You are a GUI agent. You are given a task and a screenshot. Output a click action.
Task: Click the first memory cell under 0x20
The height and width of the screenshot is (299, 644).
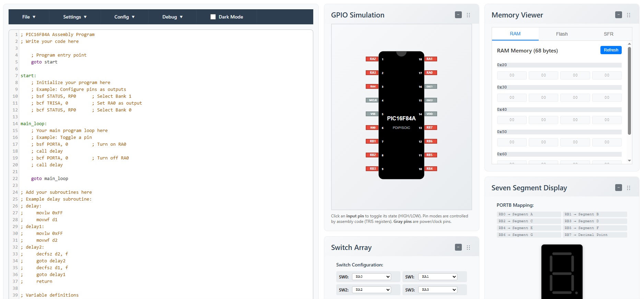click(512, 75)
